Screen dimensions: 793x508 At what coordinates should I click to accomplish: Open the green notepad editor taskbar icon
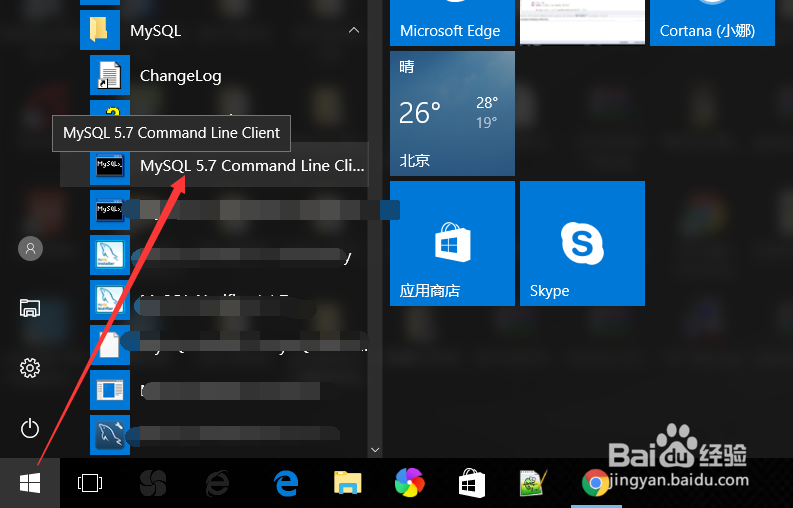(x=533, y=483)
